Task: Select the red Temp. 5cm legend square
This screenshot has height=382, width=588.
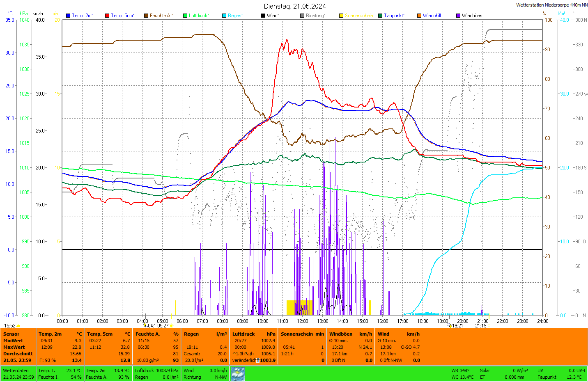Action: (107, 16)
